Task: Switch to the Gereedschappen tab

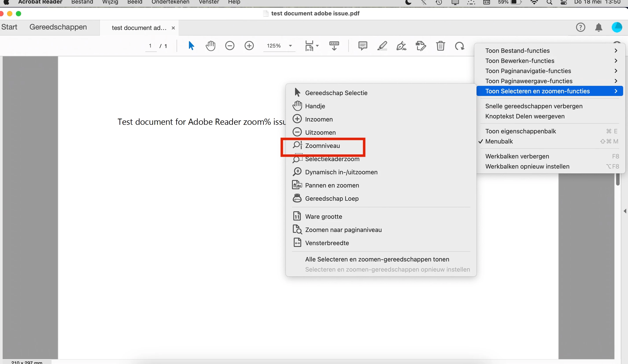Action: 58,27
